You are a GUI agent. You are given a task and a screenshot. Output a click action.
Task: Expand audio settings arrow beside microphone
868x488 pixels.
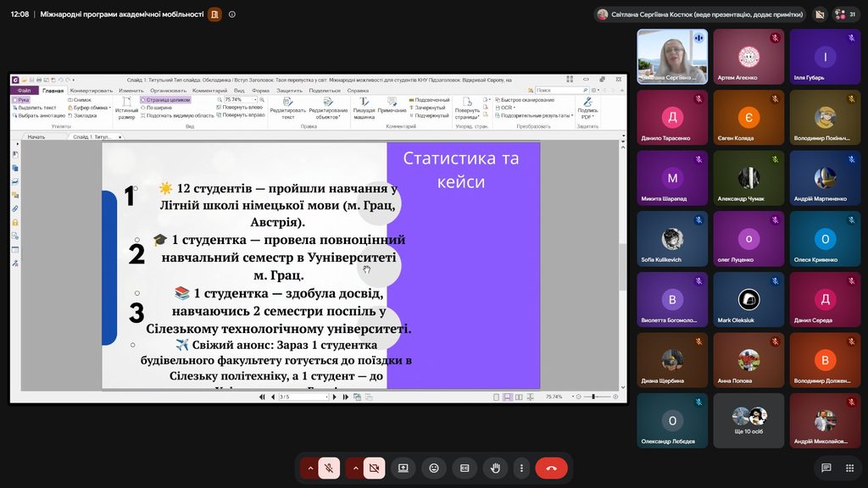(x=310, y=468)
